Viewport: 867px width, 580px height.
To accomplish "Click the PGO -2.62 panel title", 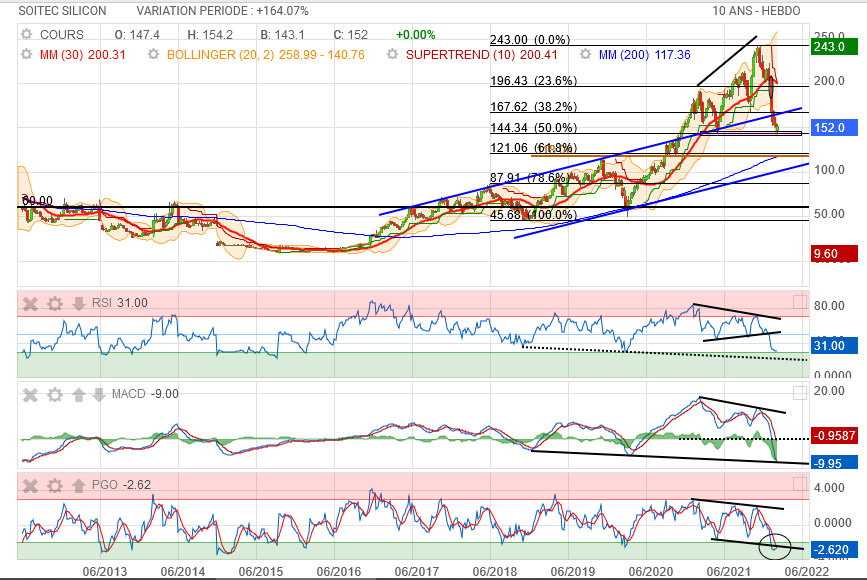I will (x=121, y=485).
